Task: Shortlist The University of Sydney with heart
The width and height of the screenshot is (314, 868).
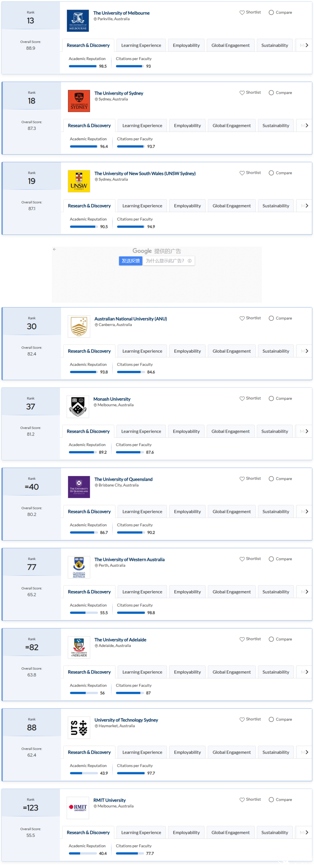Action: (x=242, y=93)
